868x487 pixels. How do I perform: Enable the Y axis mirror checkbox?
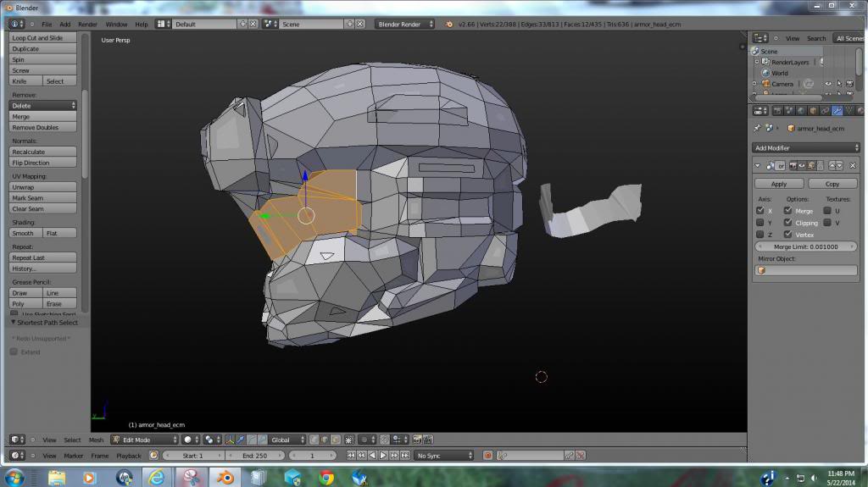[760, 223]
